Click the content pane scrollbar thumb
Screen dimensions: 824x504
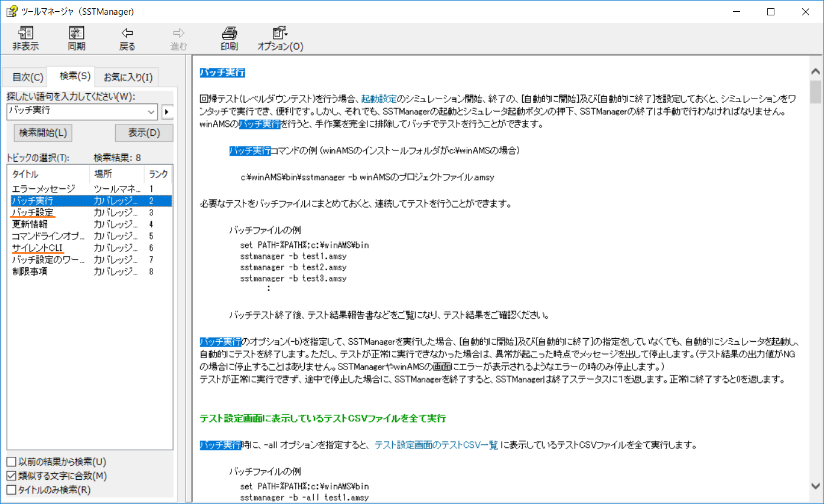pyautogui.click(x=816, y=91)
